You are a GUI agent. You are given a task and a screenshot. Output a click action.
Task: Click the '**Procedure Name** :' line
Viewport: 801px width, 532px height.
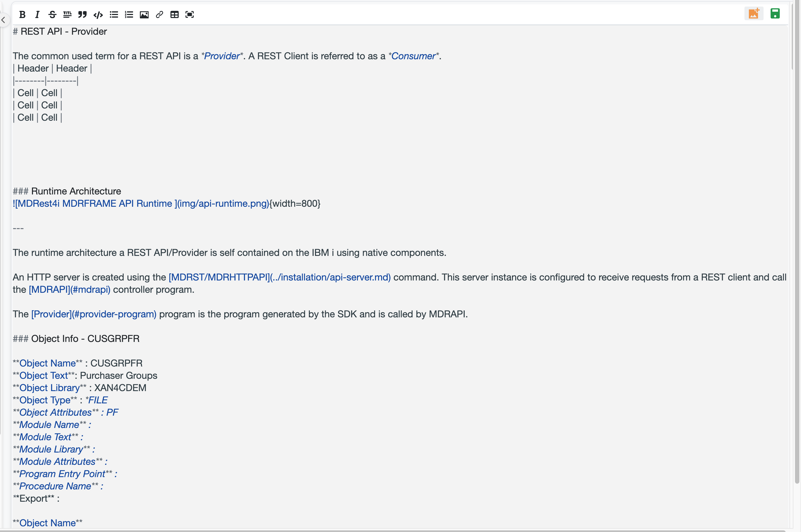click(58, 486)
